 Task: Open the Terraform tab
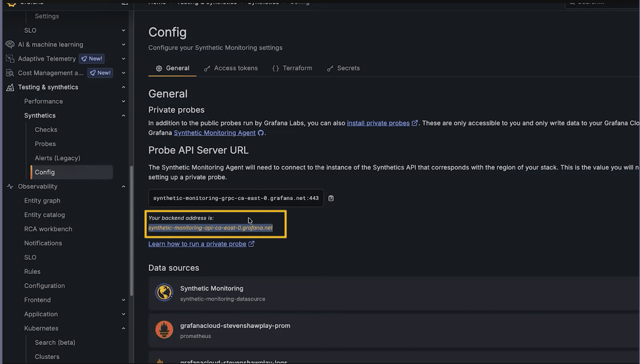(297, 68)
